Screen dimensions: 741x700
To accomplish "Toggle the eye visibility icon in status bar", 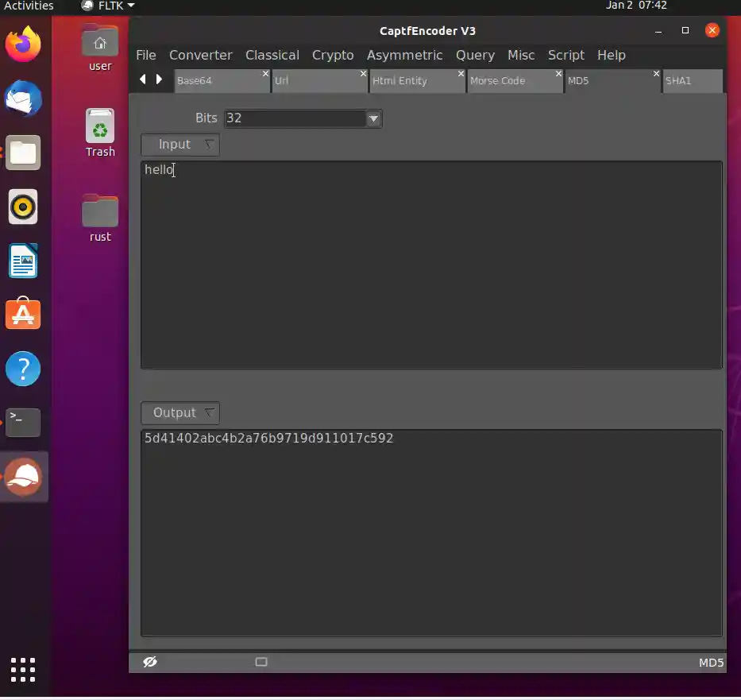I will click(x=150, y=661).
